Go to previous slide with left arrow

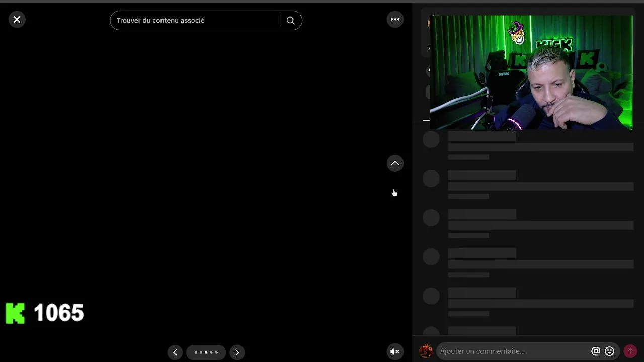click(x=175, y=352)
